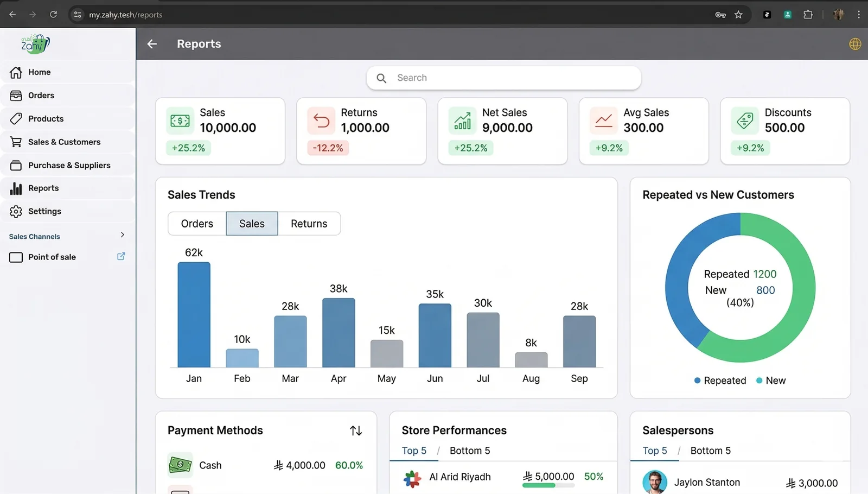Select Bottom 5 in Salespersons

(711, 451)
